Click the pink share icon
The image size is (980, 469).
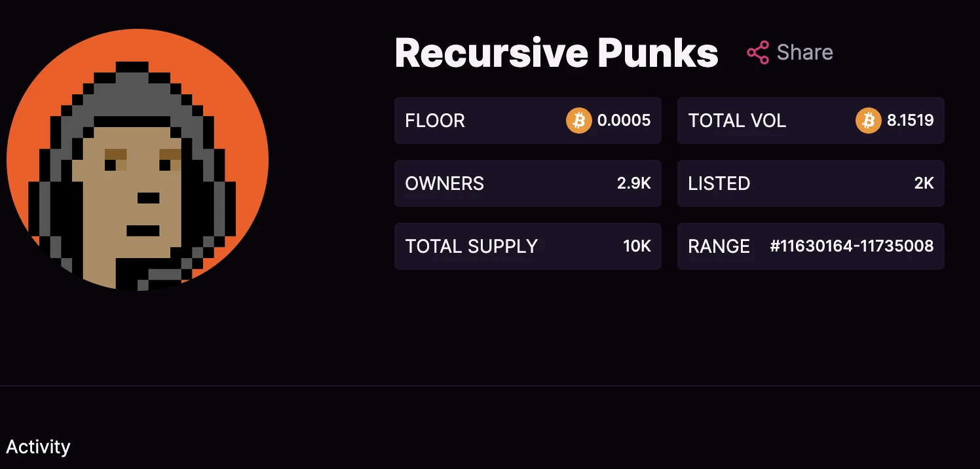pos(758,52)
